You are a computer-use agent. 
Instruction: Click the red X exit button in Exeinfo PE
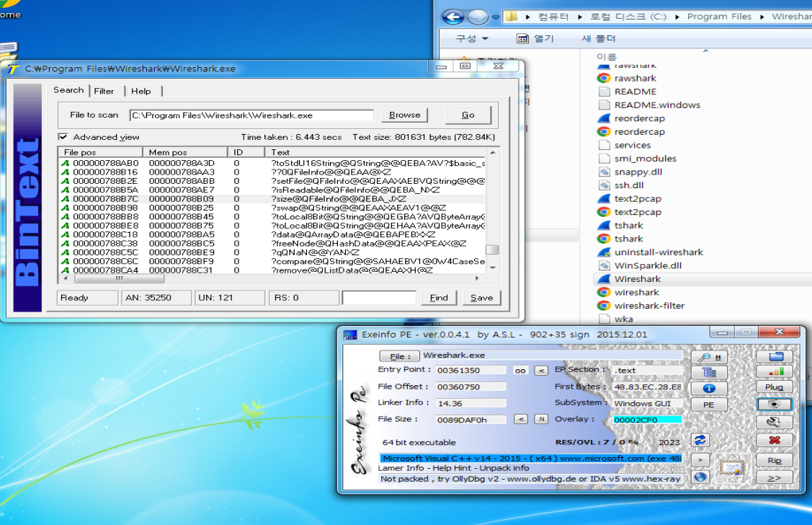pos(775,440)
